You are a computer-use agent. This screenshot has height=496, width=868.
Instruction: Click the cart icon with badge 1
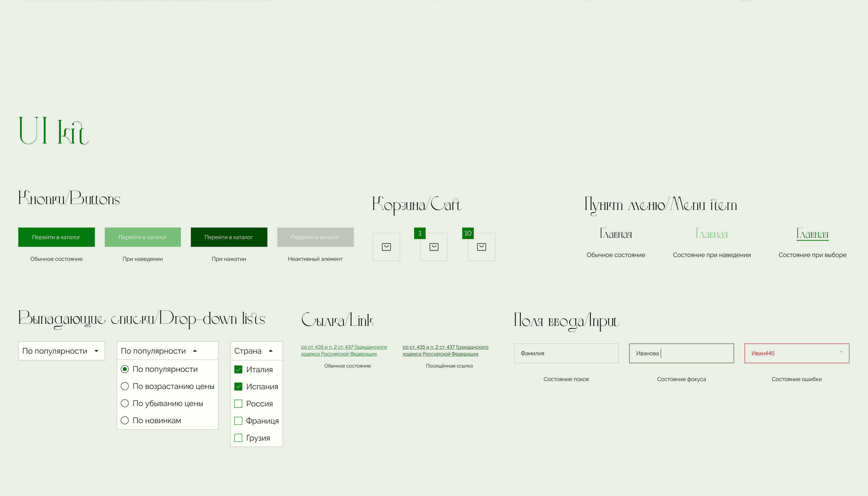[x=434, y=247]
